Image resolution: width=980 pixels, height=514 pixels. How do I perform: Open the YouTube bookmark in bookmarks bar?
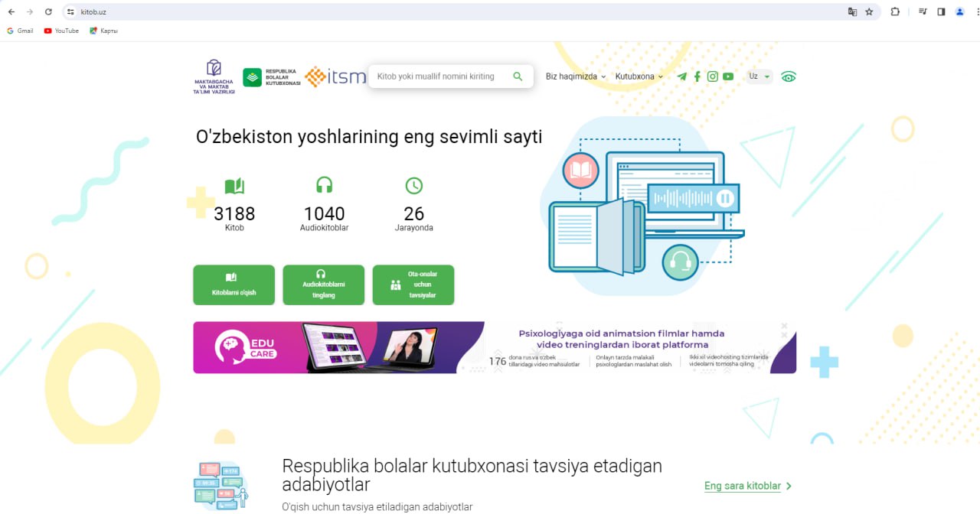tap(61, 31)
